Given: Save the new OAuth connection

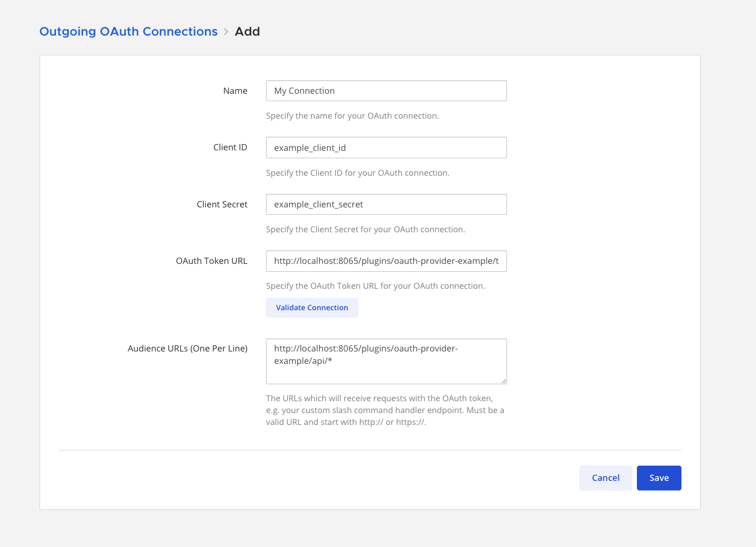Looking at the screenshot, I should point(659,478).
